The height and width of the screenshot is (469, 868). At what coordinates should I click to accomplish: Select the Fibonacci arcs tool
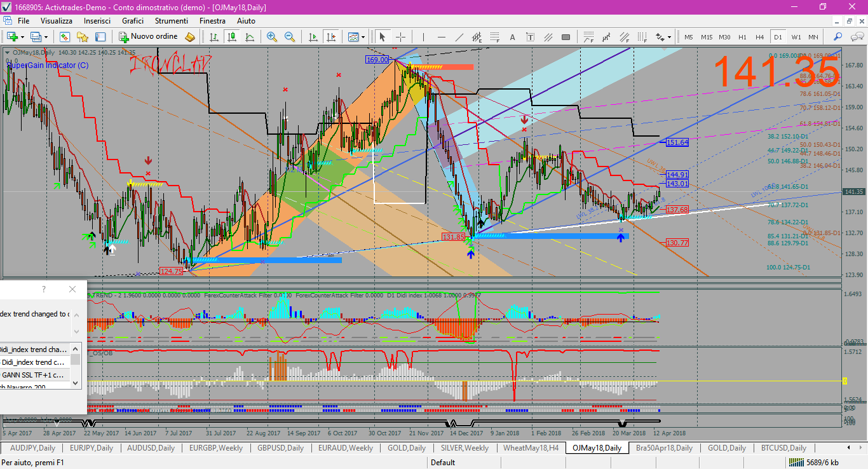589,37
